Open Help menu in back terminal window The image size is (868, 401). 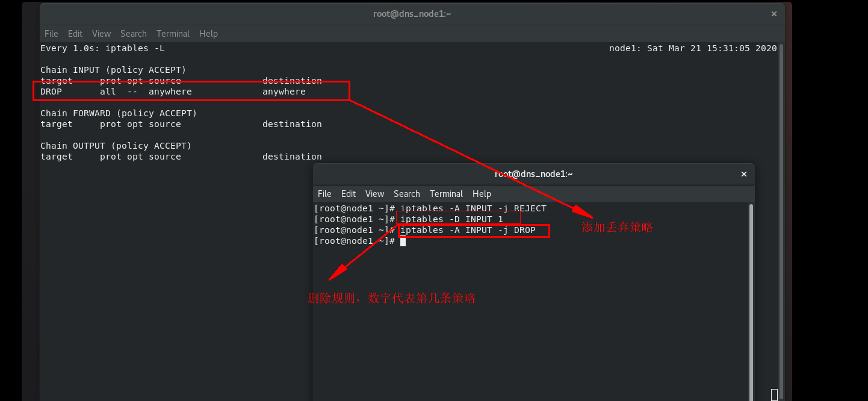pyautogui.click(x=208, y=34)
